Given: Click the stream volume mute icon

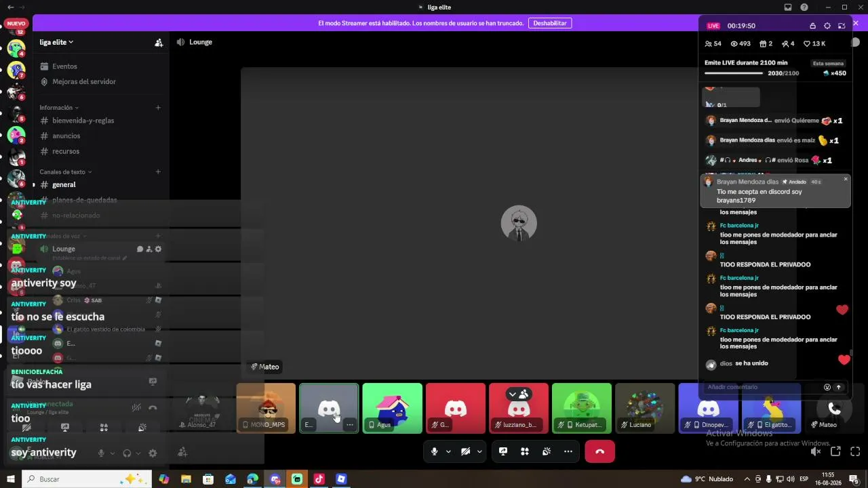Looking at the screenshot, I should (x=816, y=451).
